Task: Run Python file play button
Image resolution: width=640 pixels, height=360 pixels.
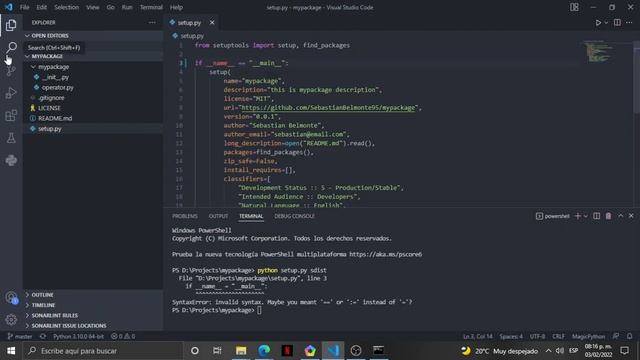Action: pyautogui.click(x=598, y=22)
